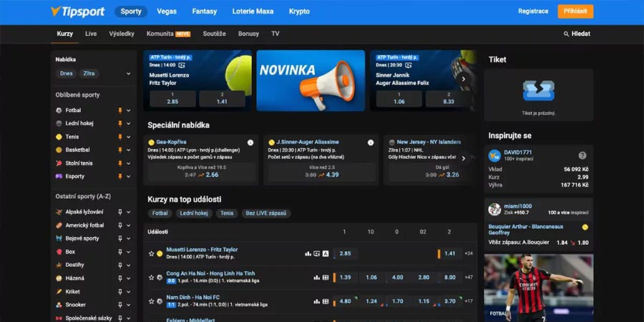Screen dimensions: 644x322
Task: Open the Fantasy tab
Action: click(x=205, y=11)
